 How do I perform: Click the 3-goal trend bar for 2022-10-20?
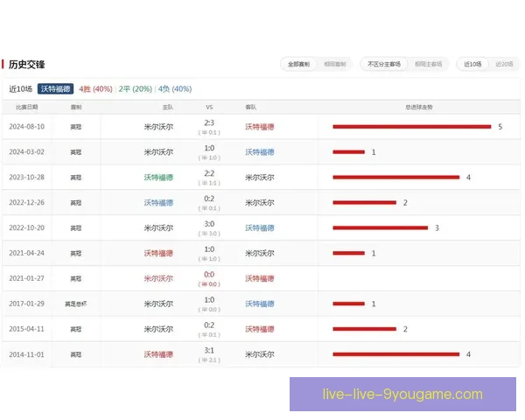tap(381, 227)
